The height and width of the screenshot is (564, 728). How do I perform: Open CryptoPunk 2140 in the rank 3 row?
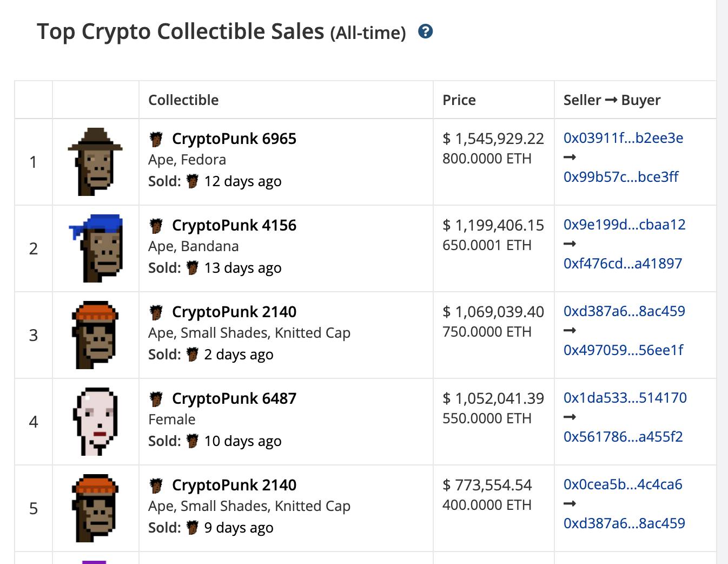coord(234,312)
